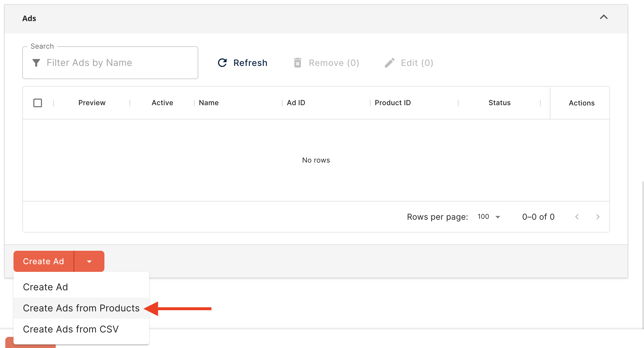Screen dimensions: 644x348
Task: Go to next page arrow
Action: [598, 217]
